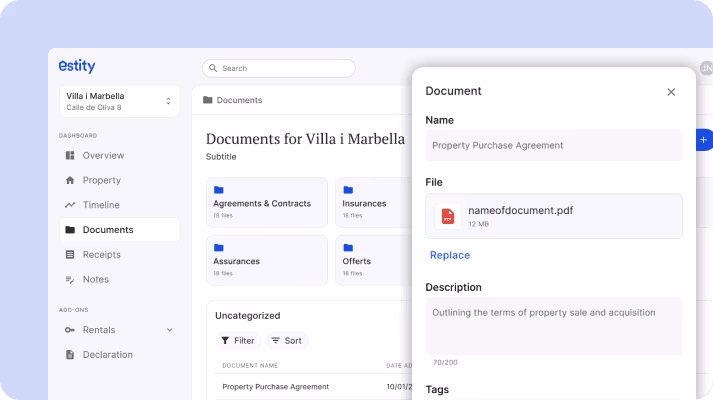713x400 pixels.
Task: Click the Documents breadcrumb label
Action: (239, 100)
